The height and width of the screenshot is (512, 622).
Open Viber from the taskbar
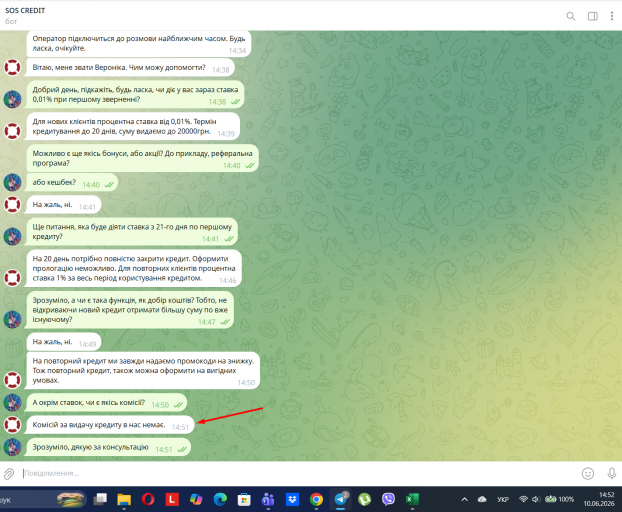388,499
